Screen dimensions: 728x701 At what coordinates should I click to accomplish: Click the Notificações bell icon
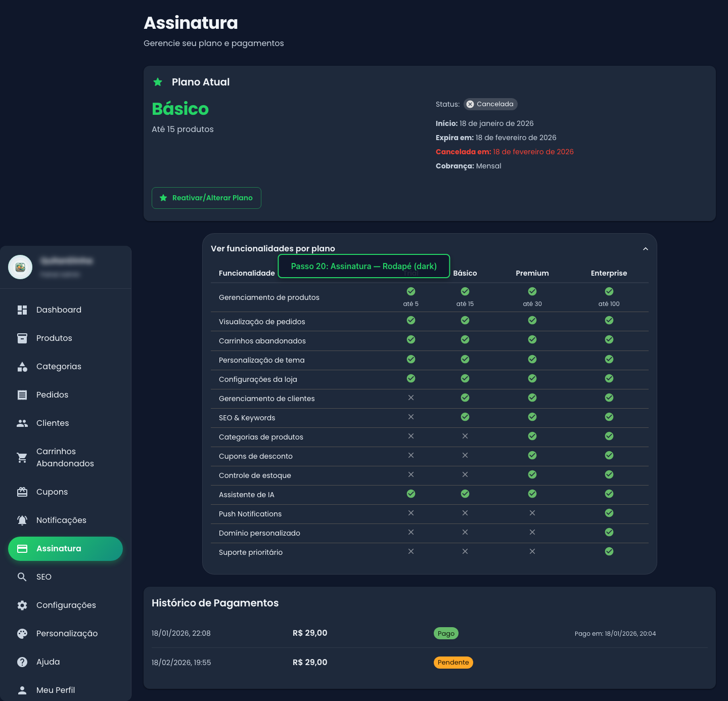coord(22,520)
